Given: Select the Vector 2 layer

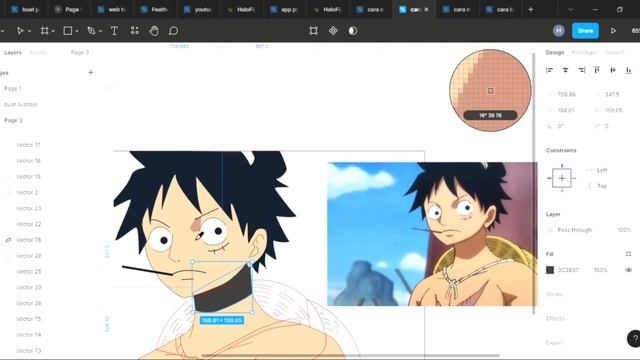Looking at the screenshot, I should [x=27, y=192].
